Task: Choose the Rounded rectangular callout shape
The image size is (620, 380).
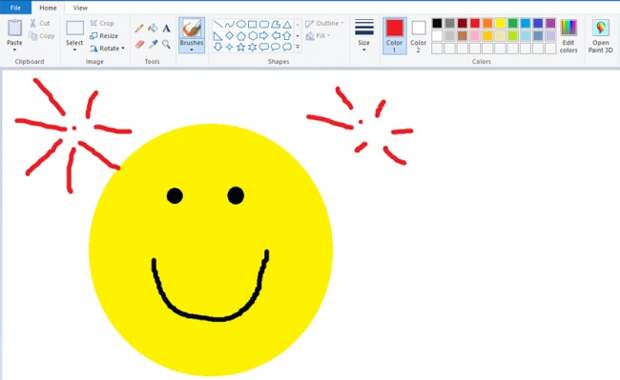Action: pos(264,47)
